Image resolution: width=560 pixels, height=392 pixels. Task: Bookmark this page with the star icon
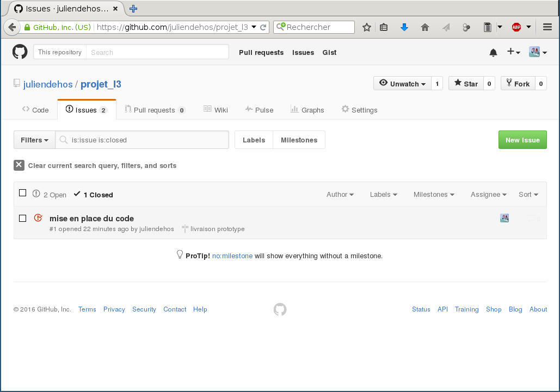pyautogui.click(x=366, y=27)
